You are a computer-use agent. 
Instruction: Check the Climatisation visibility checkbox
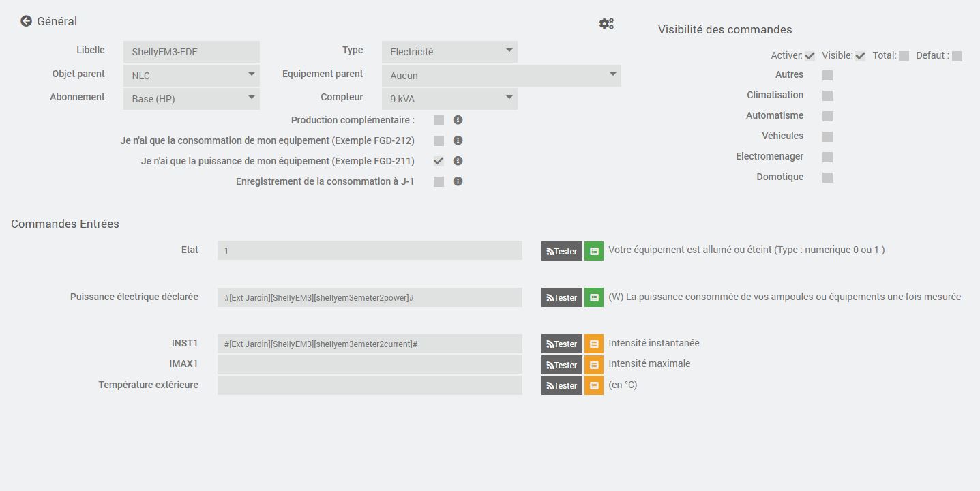(827, 95)
